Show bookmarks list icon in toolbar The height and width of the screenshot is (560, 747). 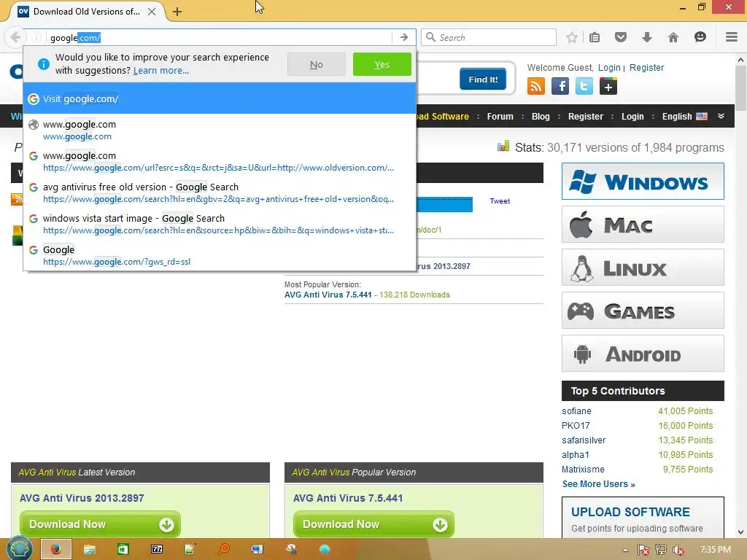pos(595,37)
